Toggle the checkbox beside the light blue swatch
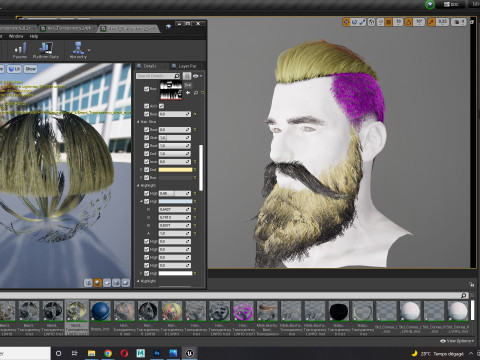Screen dimensions: 480x360 146,201
